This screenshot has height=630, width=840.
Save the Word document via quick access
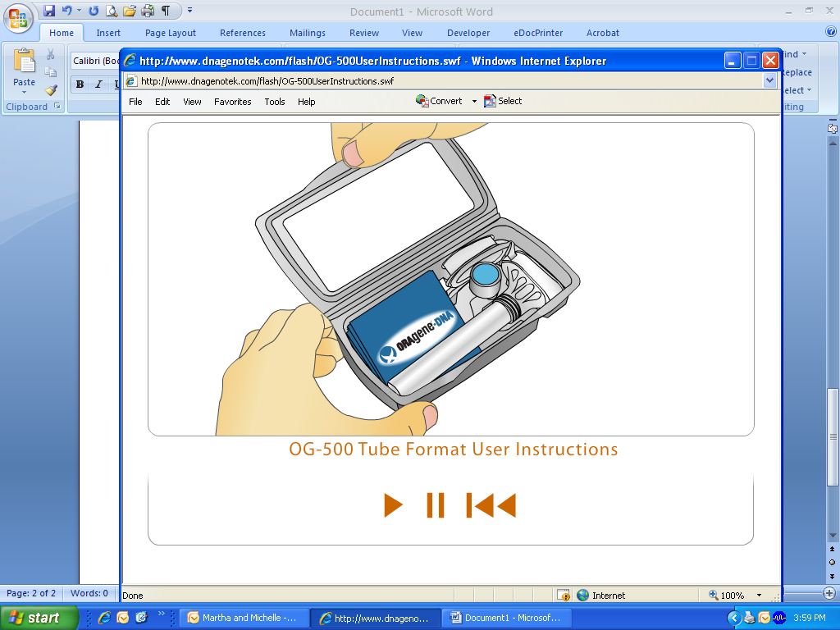pyautogui.click(x=49, y=11)
